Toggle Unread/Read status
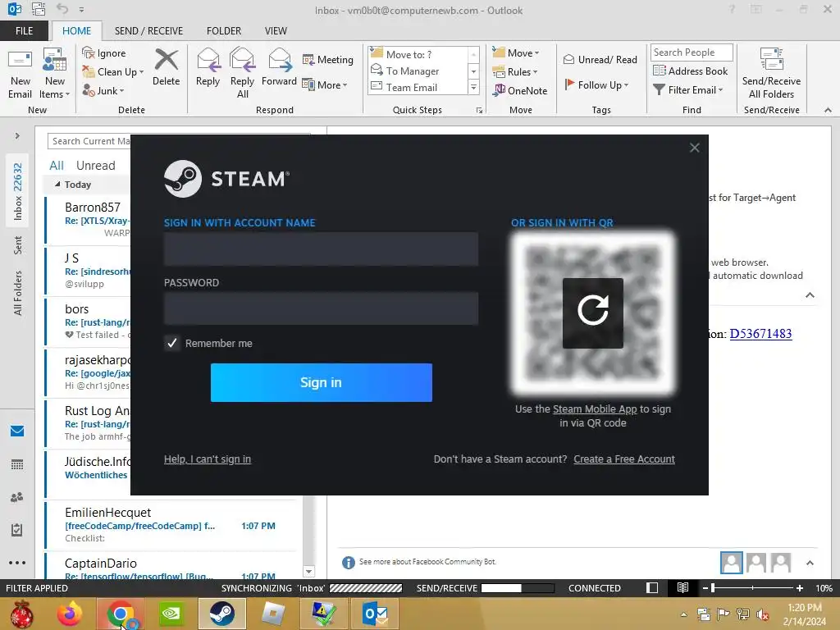This screenshot has height=630, width=840. (600, 59)
